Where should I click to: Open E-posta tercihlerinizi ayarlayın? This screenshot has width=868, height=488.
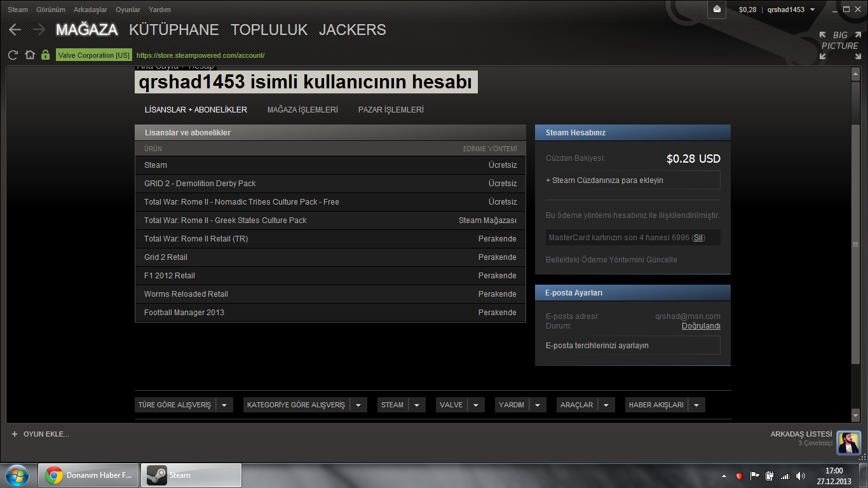coord(633,346)
